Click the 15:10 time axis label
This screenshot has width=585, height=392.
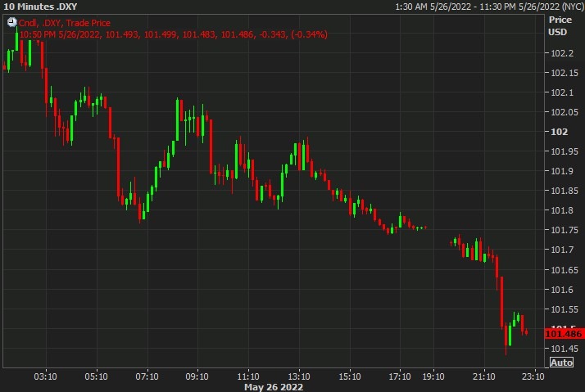click(350, 376)
